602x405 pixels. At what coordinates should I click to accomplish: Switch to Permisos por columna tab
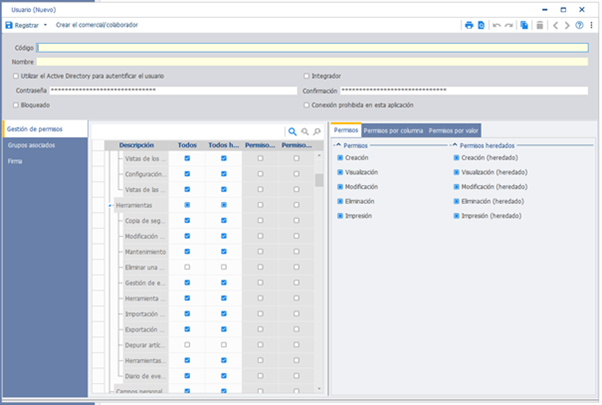[393, 131]
